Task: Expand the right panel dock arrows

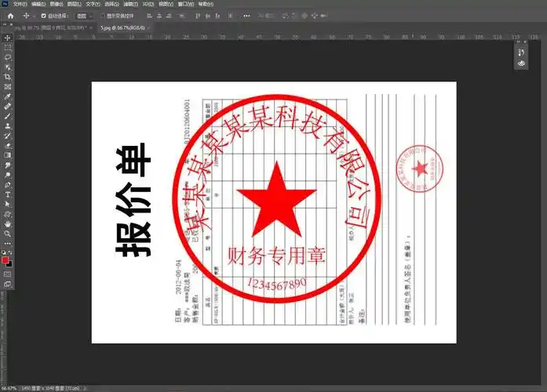Action: tap(519, 42)
